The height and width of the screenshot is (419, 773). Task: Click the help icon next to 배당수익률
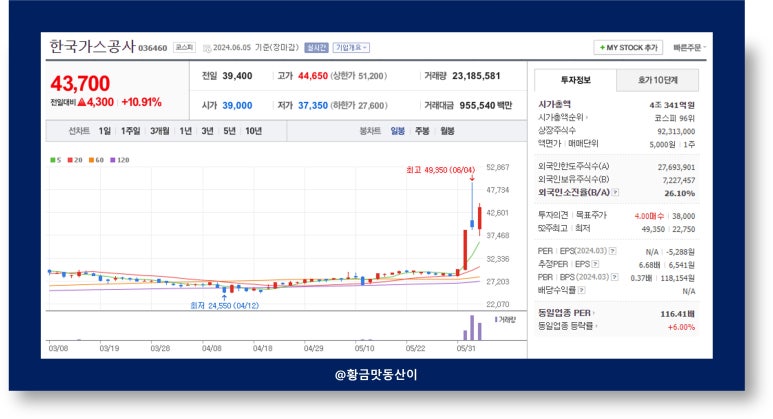point(582,290)
